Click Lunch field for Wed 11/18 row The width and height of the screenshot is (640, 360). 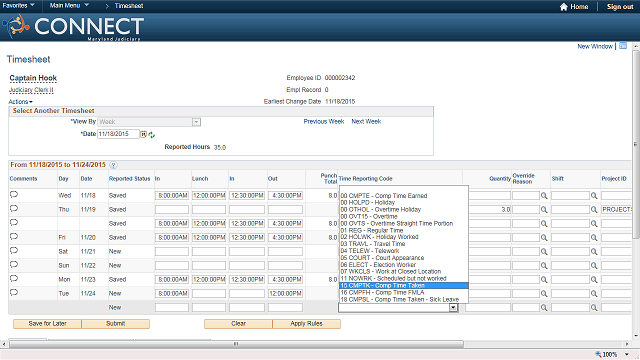(x=209, y=196)
